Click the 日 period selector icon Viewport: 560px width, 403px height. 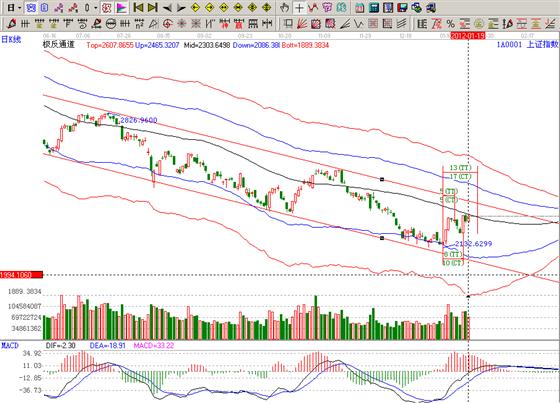tap(11, 8)
